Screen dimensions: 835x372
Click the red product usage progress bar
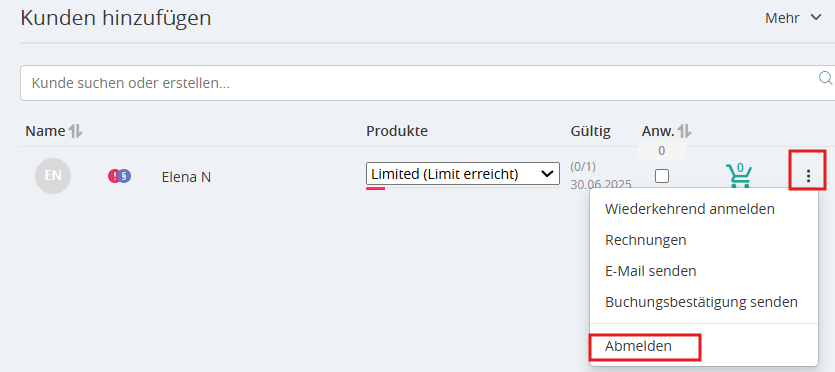pyautogui.click(x=375, y=188)
